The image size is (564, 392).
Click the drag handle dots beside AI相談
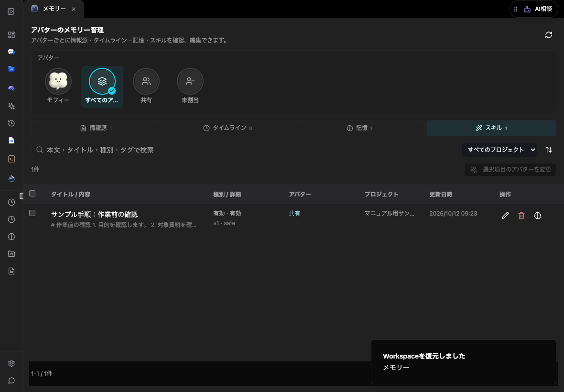click(x=516, y=10)
